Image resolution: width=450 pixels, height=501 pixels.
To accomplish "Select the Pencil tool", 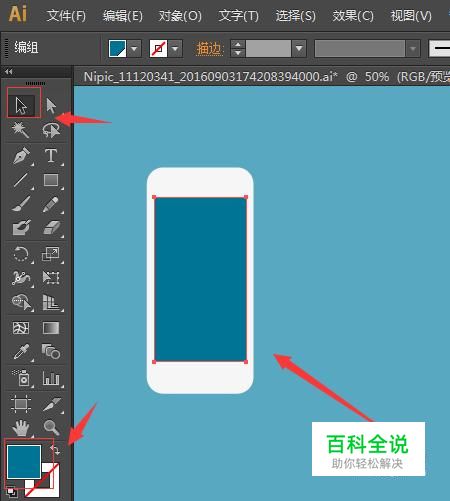I will [x=51, y=204].
